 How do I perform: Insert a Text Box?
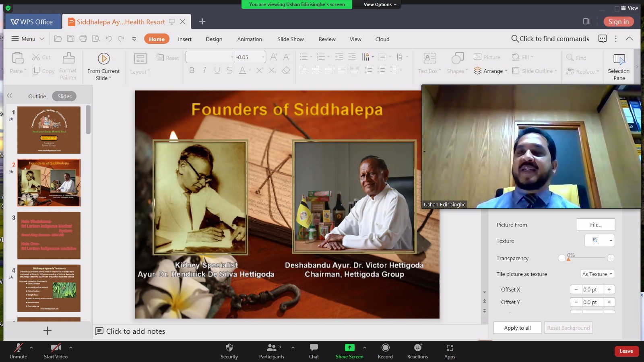[429, 64]
